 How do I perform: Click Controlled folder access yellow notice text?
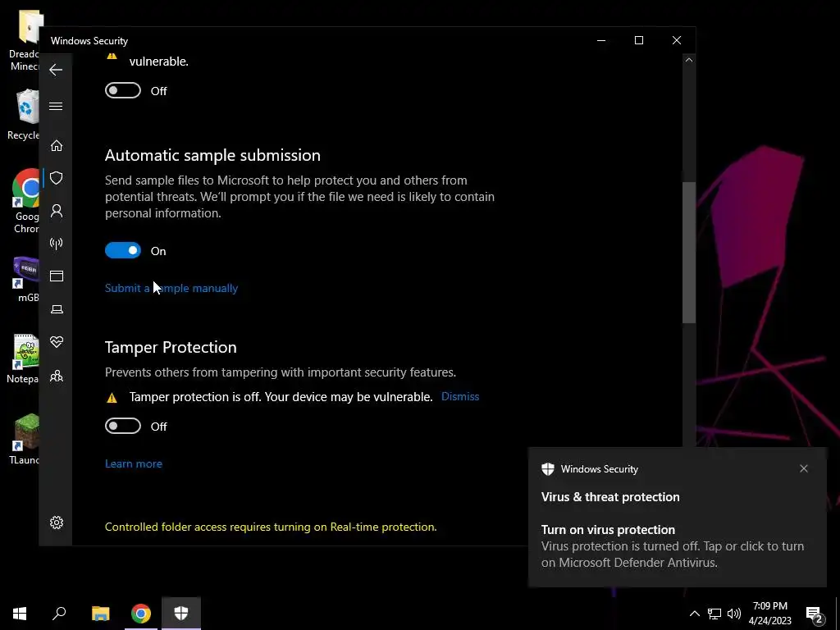pos(271,527)
